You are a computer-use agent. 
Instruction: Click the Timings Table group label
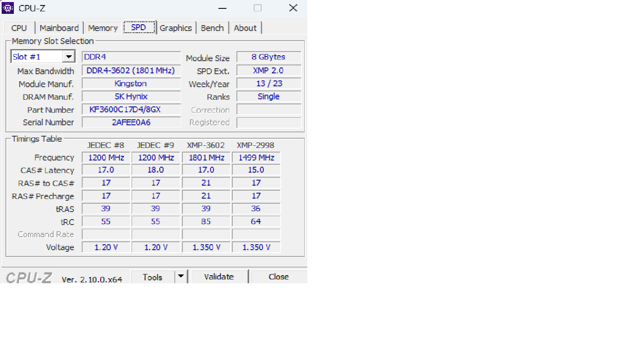[x=37, y=139]
